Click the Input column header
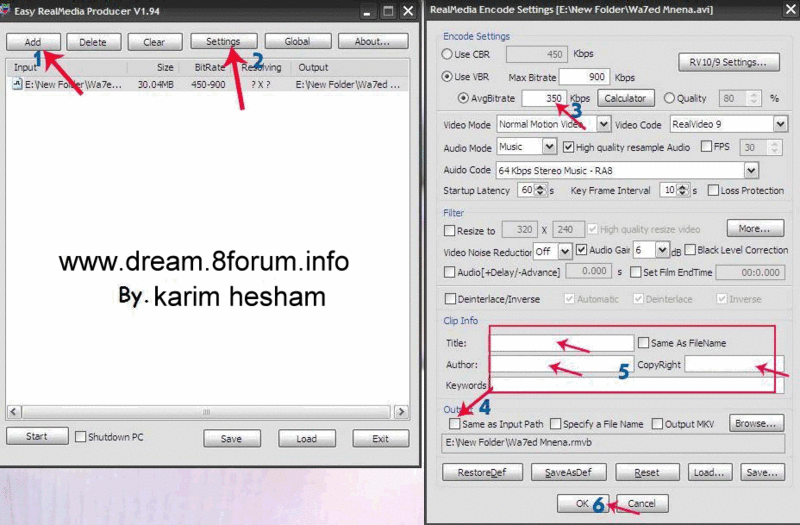The height and width of the screenshot is (525, 800). click(26, 67)
